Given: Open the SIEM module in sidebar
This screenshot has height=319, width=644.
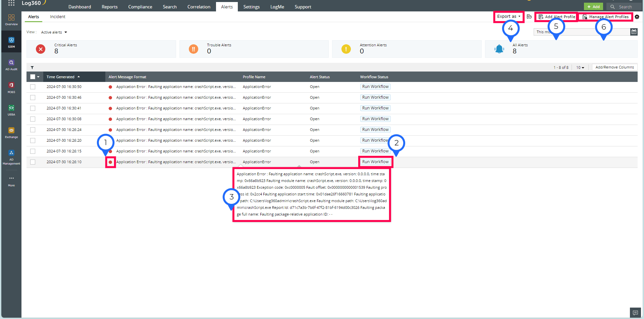Looking at the screenshot, I should click(11, 42).
